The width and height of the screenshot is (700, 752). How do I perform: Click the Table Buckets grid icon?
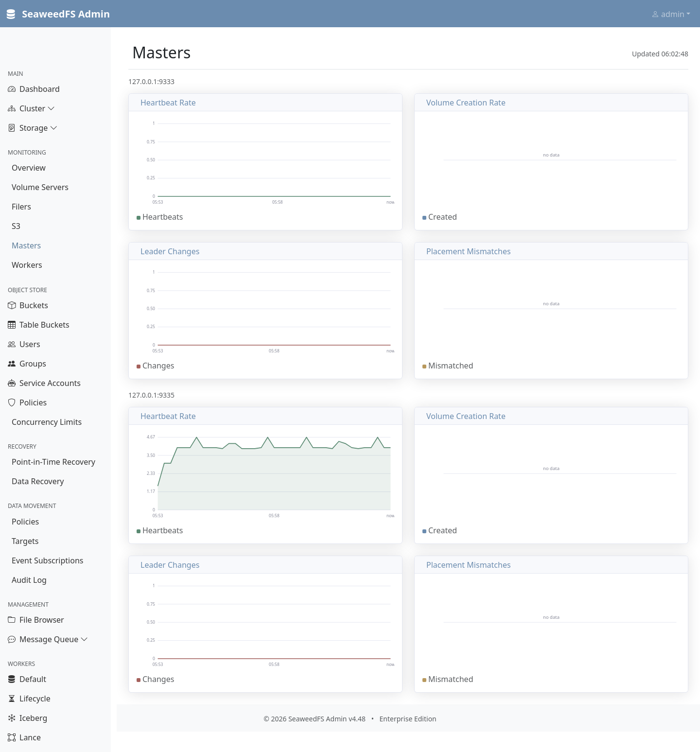click(12, 325)
